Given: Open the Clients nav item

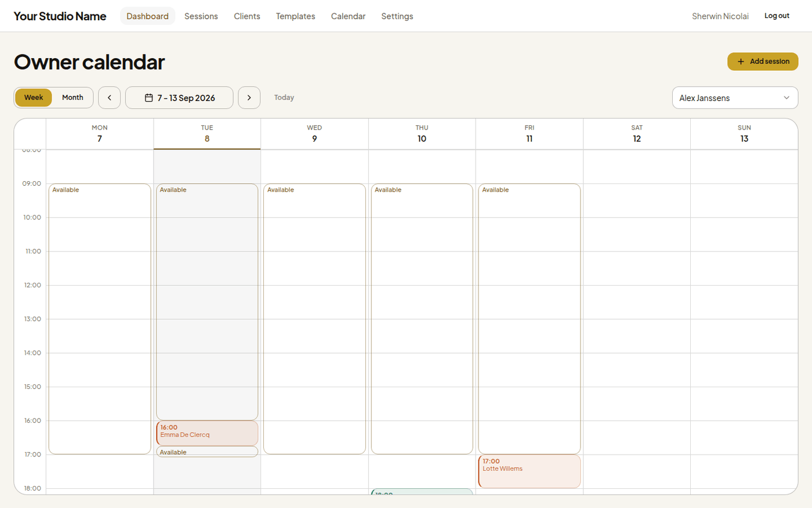Looking at the screenshot, I should click(247, 16).
